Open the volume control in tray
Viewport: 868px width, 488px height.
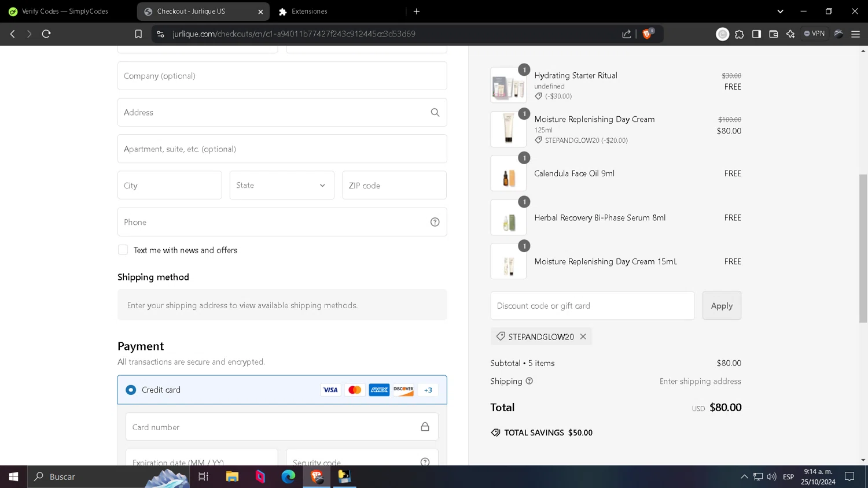pos(771,476)
